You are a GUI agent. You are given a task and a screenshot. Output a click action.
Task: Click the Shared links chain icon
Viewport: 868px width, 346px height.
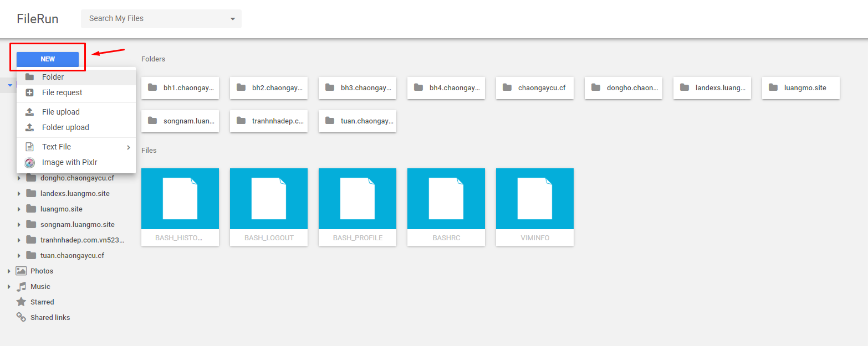(21, 317)
